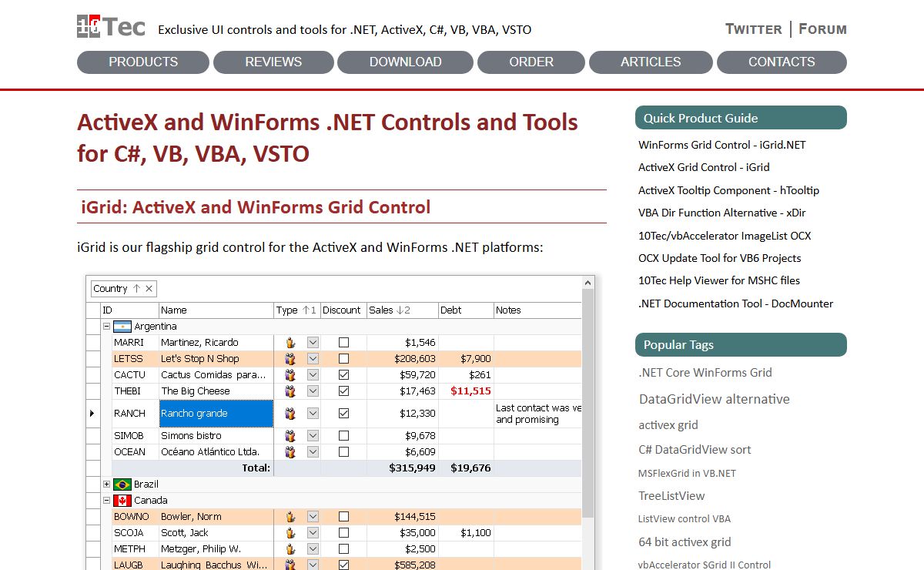Open the ORDER page
Image resolution: width=924 pixels, height=570 pixels.
pyautogui.click(x=531, y=62)
